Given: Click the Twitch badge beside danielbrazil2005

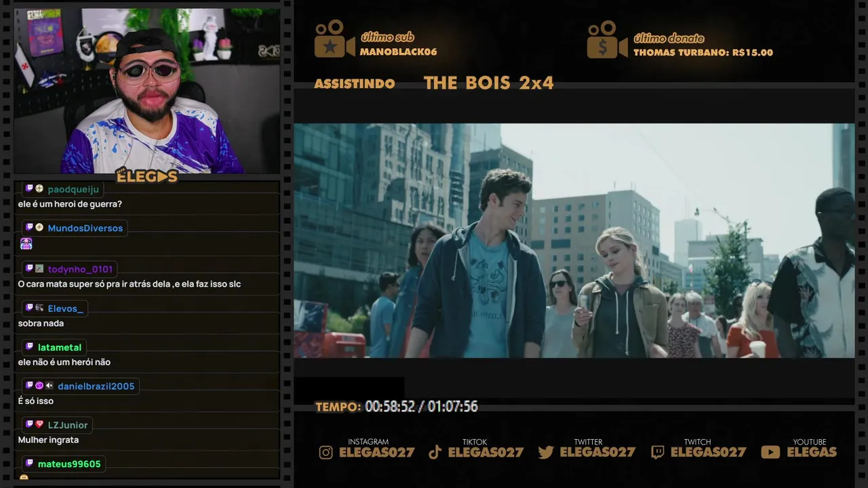Looking at the screenshot, I should point(29,386).
